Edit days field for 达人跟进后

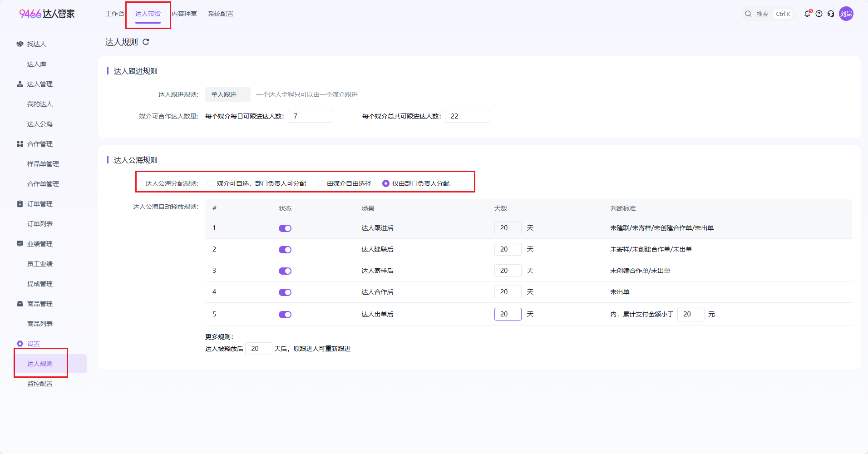point(508,228)
